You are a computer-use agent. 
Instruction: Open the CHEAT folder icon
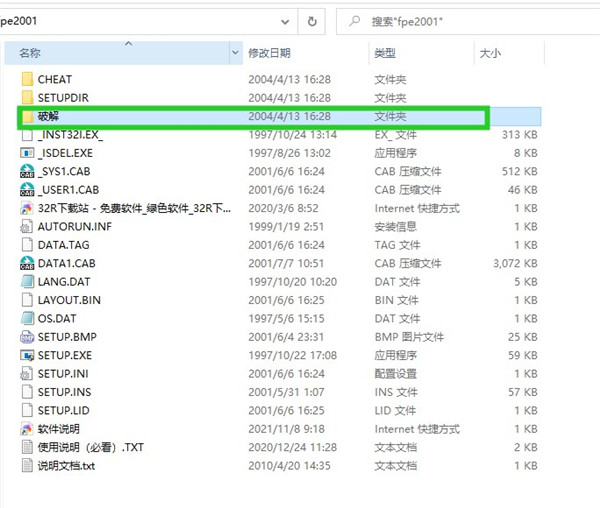click(x=27, y=79)
